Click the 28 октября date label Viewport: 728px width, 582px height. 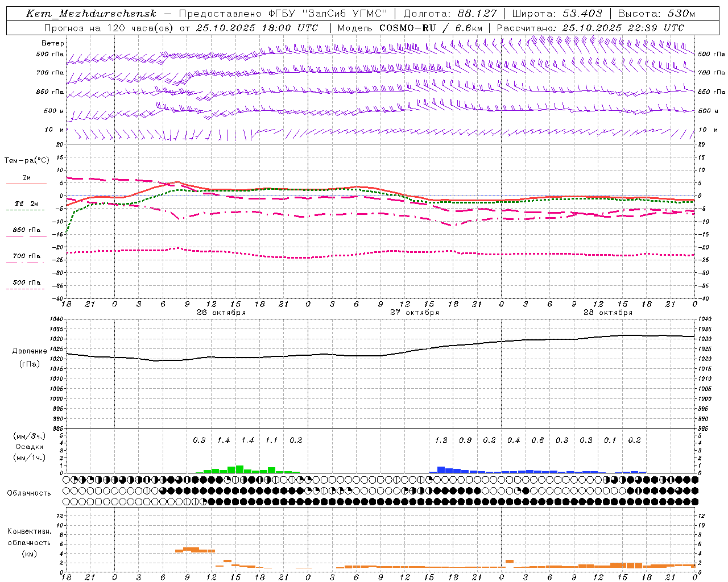[x=608, y=313]
